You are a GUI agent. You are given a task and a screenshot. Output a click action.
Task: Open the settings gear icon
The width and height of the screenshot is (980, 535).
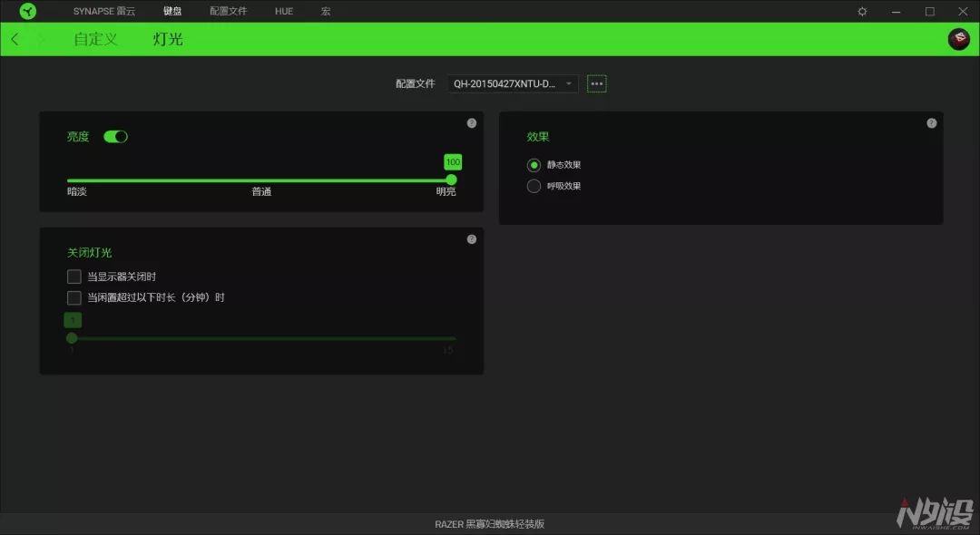tap(863, 11)
